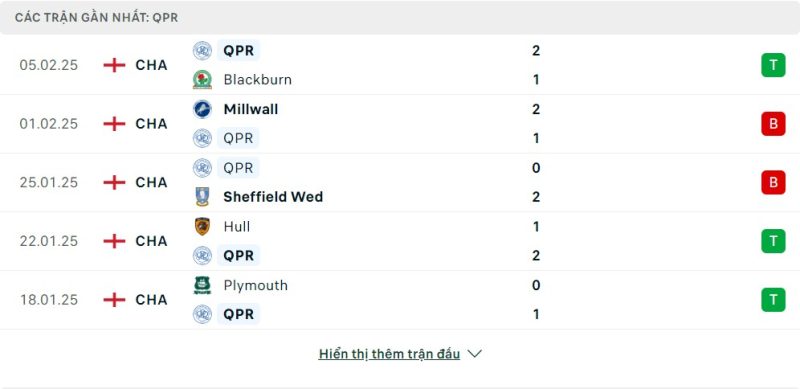Open the Millwall team link
Image resolution: width=800 pixels, height=389 pixels.
click(251, 109)
